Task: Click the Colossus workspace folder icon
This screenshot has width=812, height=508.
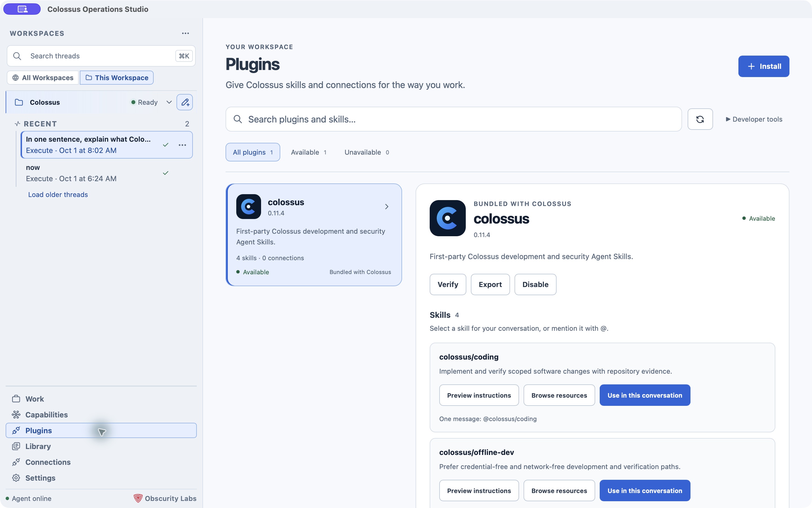Action: tap(19, 102)
